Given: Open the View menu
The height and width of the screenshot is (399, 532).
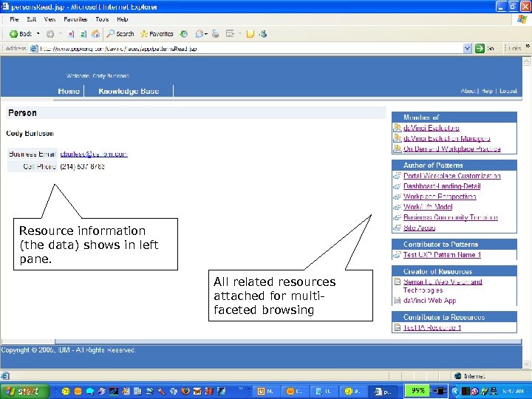Looking at the screenshot, I should click(x=50, y=19).
